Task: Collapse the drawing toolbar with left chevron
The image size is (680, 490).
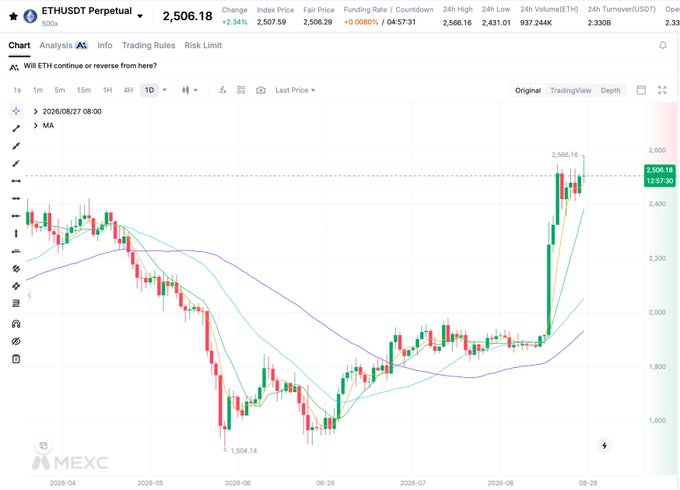Action: 29,296
